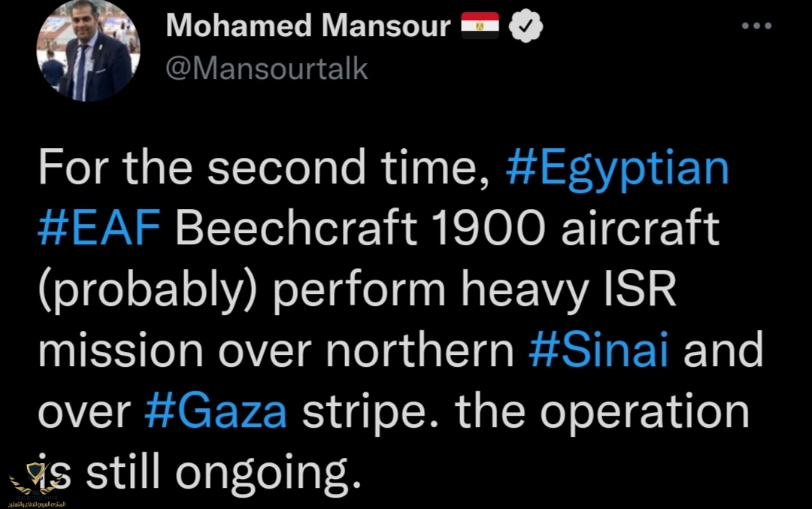Image resolution: width=812 pixels, height=509 pixels.
Task: Open the three-dot more options menu
Action: [756, 26]
